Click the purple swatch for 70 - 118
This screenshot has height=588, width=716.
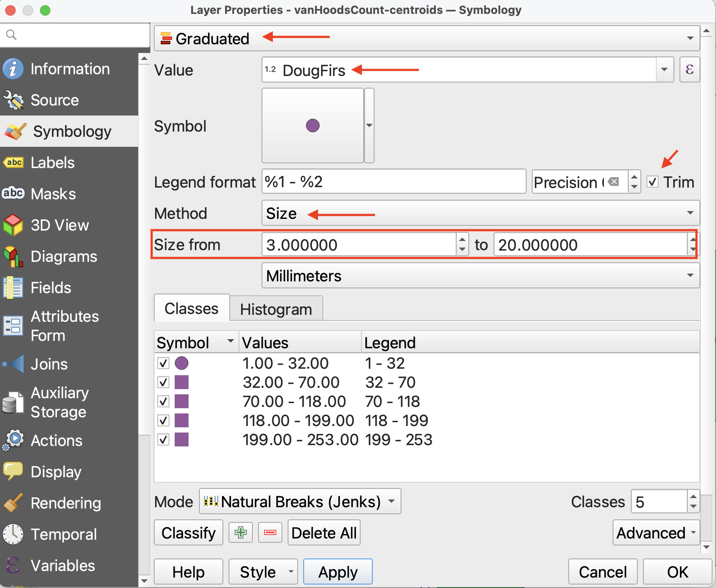[x=182, y=401]
